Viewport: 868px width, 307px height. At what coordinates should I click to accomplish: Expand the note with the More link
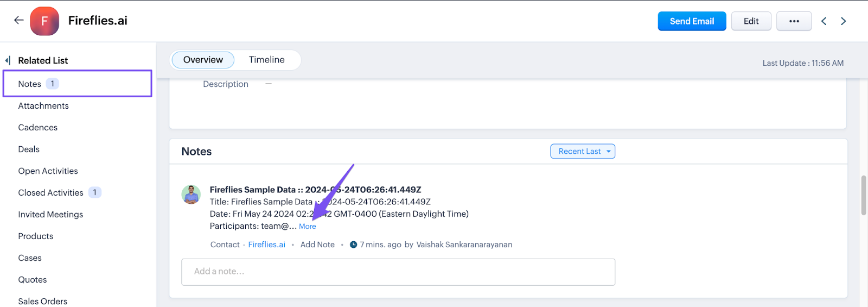[x=308, y=227]
